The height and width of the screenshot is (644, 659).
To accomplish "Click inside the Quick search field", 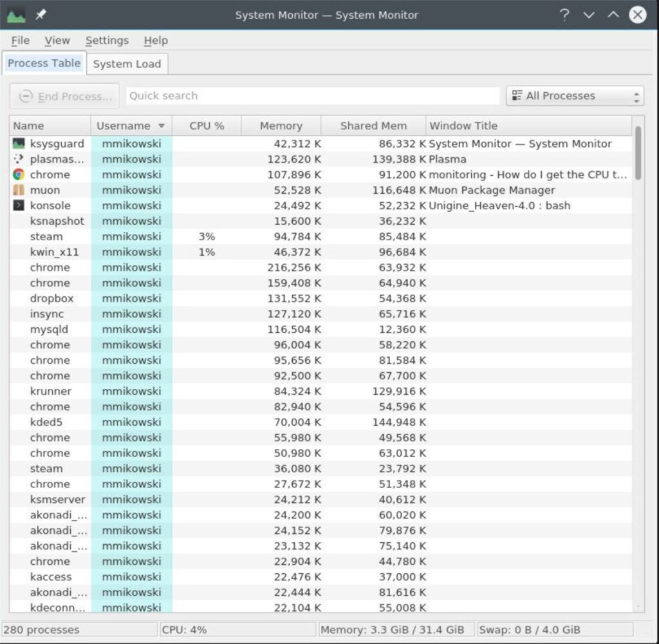I will [313, 95].
